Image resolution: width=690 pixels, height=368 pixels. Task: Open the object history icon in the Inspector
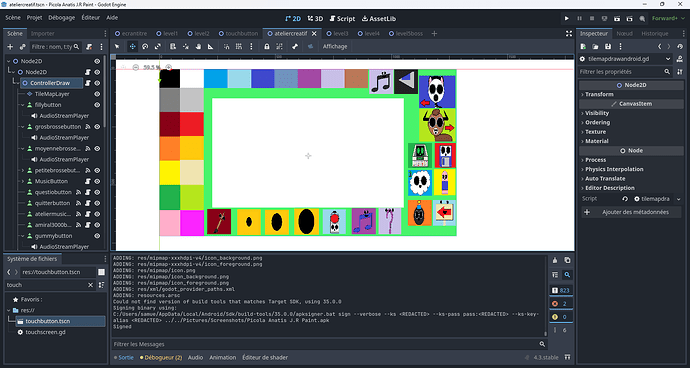pos(680,47)
